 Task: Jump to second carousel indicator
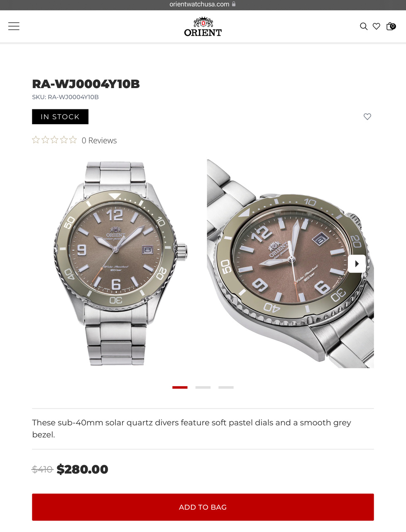203,387
